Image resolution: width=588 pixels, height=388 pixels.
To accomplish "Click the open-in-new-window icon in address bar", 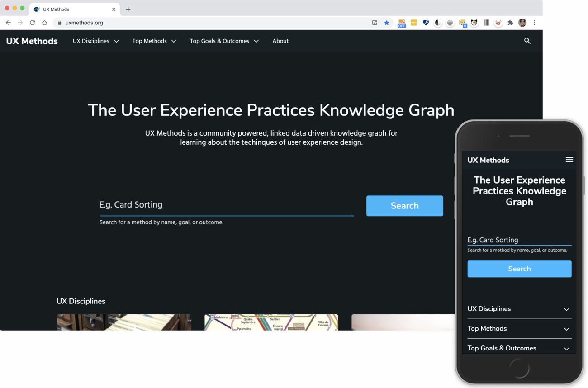I will [375, 23].
